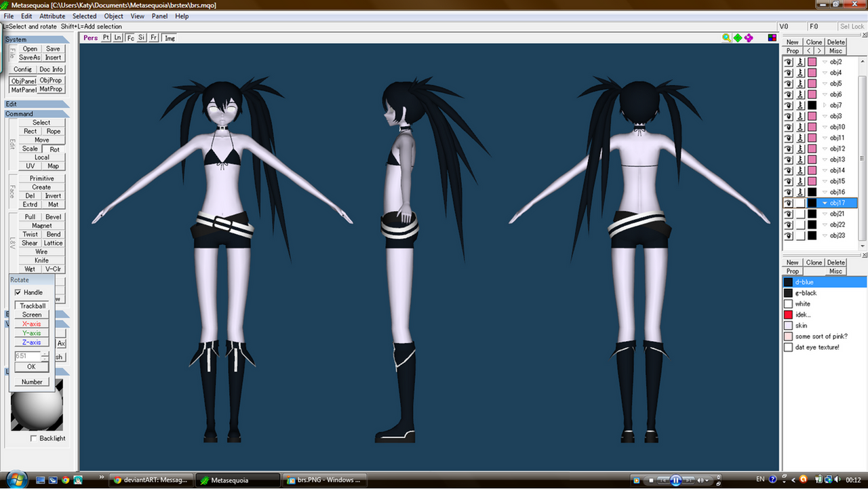Expand the Edit panel header

(x=37, y=104)
